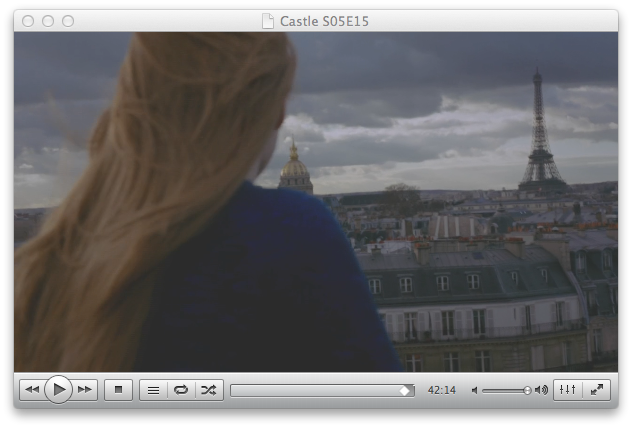Mute audio with the small speaker icon
The height and width of the screenshot is (428, 632).
click(474, 390)
